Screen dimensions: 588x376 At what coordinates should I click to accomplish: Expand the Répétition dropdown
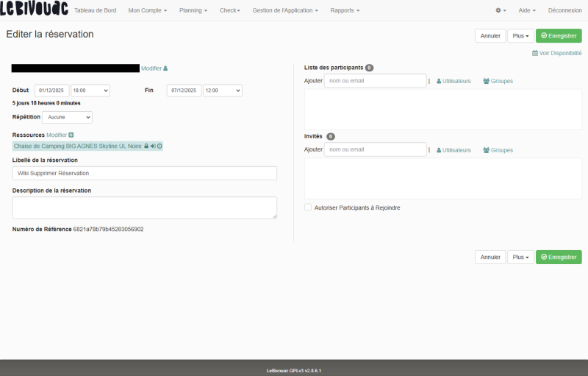point(67,117)
